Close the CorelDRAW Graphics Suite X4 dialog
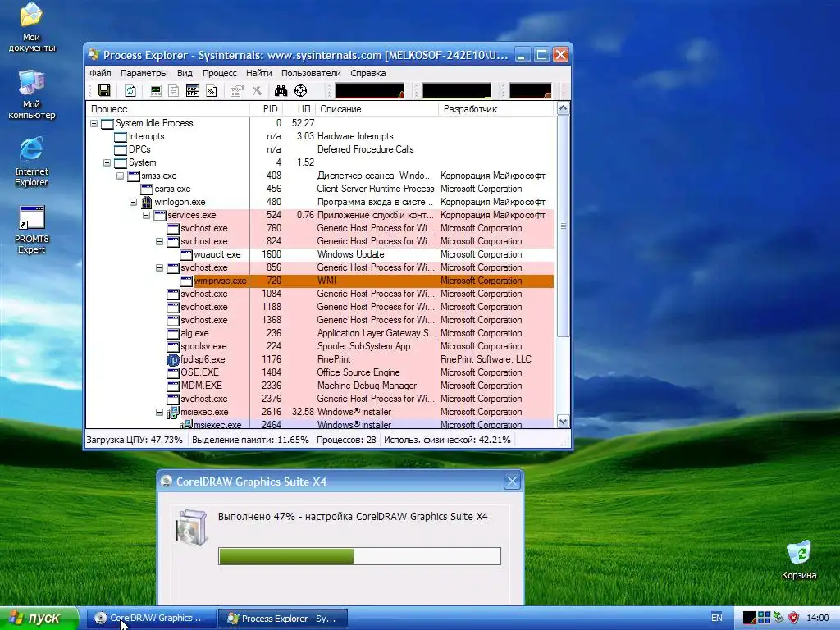 512,481
